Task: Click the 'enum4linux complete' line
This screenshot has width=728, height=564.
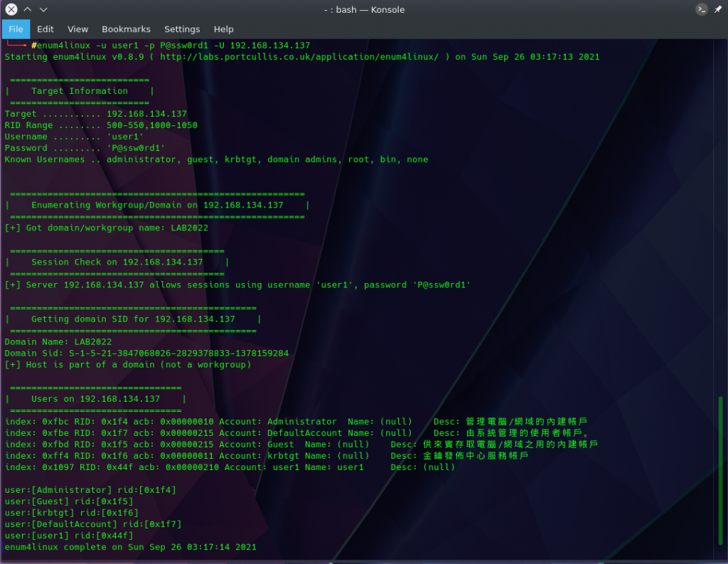Action: (131, 547)
